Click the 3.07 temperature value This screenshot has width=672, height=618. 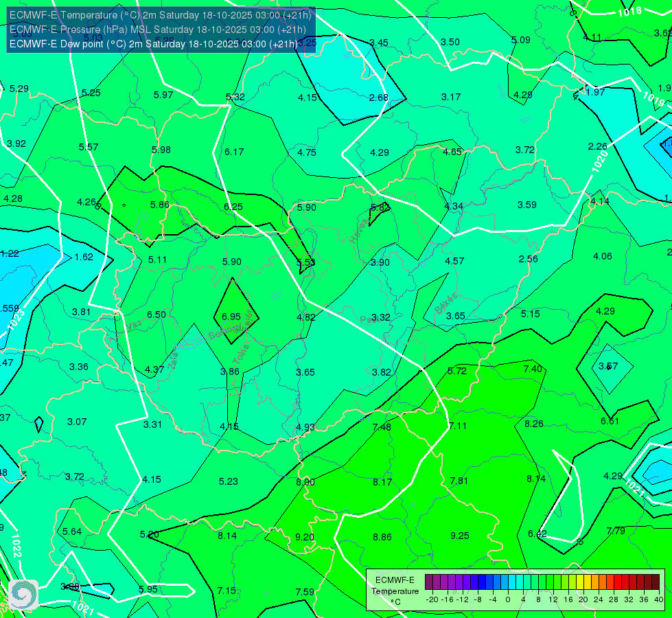(x=77, y=422)
